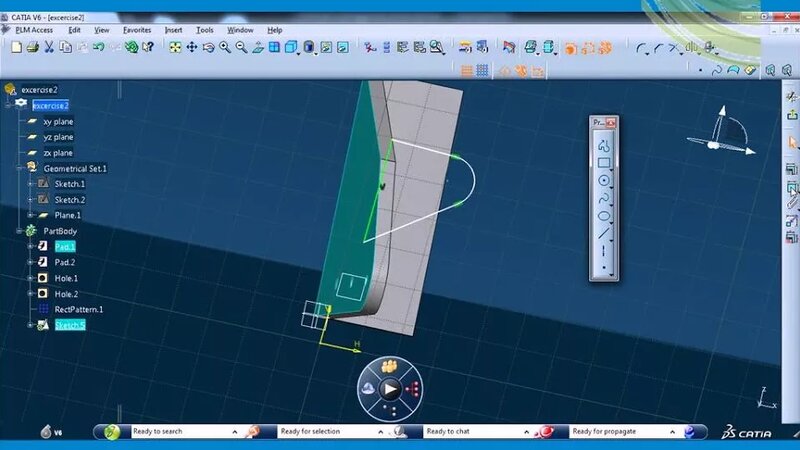
Task: Click the orange Grid lines icon
Action: pos(467,70)
